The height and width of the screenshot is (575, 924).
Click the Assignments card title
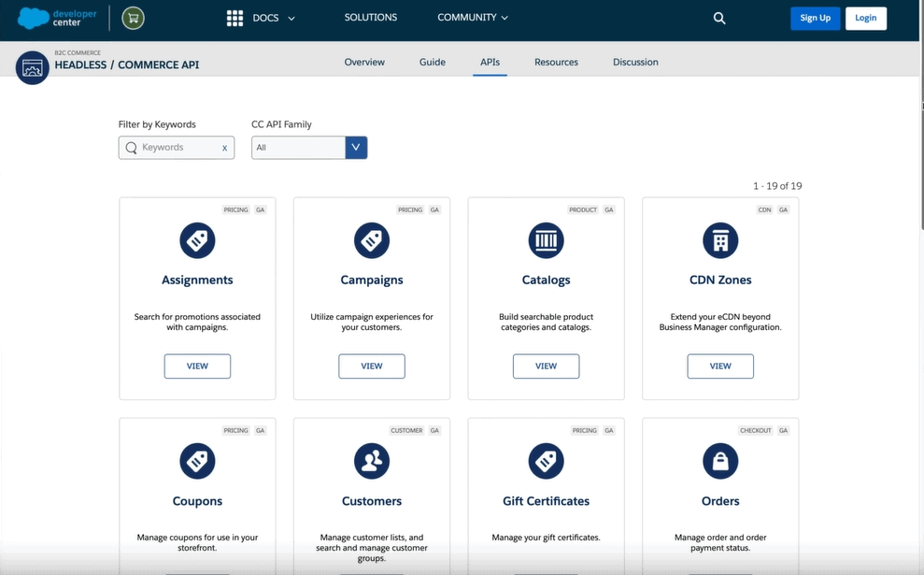(x=197, y=280)
